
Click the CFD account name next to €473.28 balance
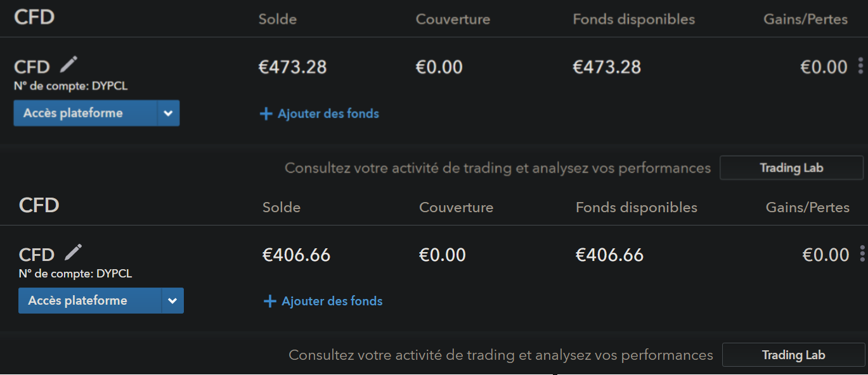click(x=32, y=67)
